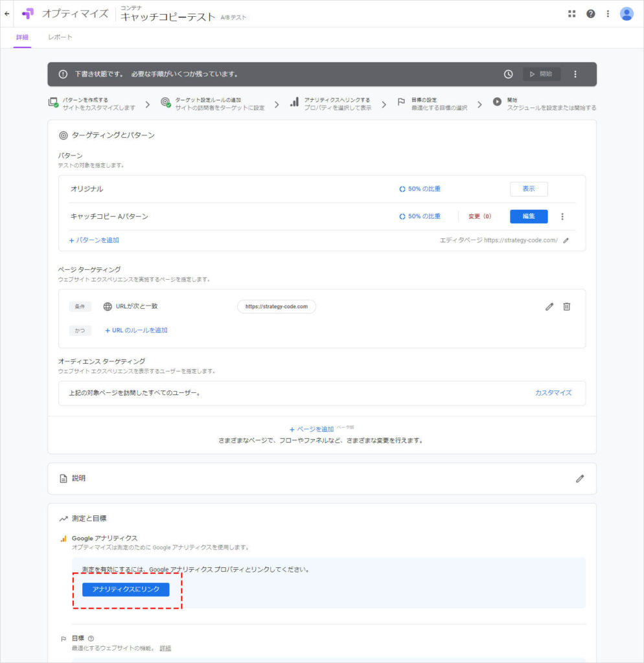Click the back arrow in header
Screen dimensions: 644x663
(7, 14)
